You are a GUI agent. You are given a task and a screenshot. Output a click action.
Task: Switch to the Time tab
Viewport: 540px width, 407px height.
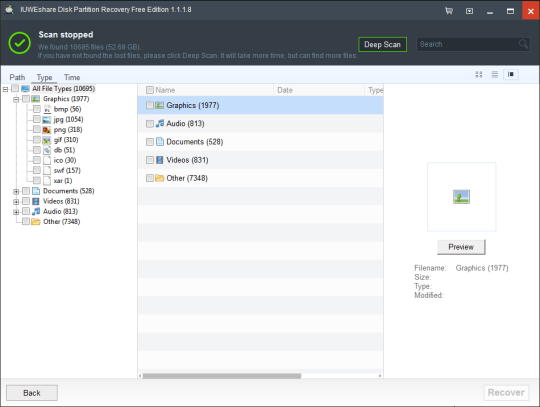72,77
